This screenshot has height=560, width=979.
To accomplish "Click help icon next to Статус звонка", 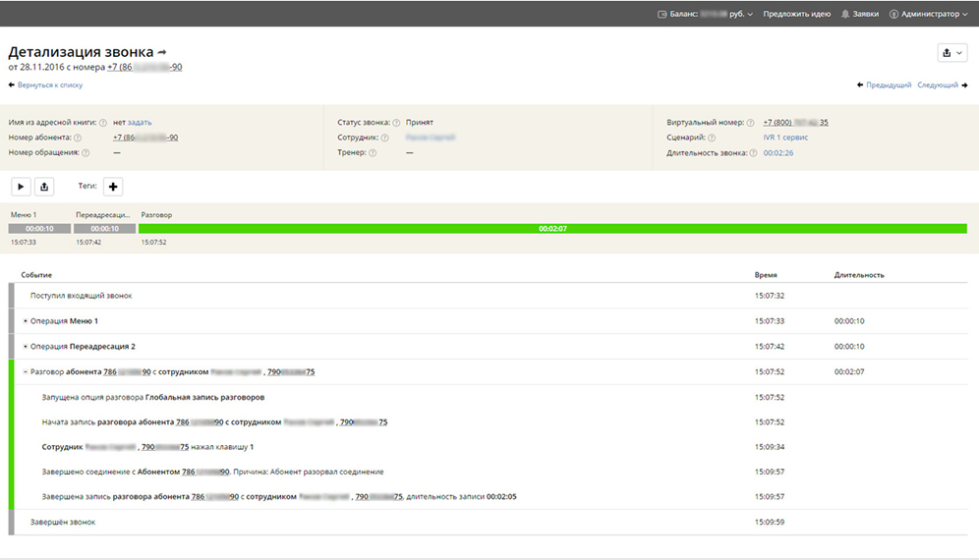I will pos(396,123).
